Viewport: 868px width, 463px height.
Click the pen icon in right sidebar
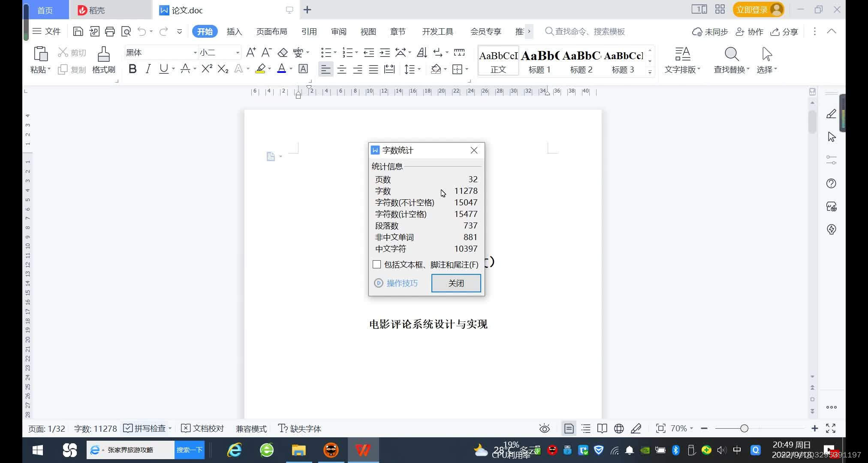[x=831, y=114]
